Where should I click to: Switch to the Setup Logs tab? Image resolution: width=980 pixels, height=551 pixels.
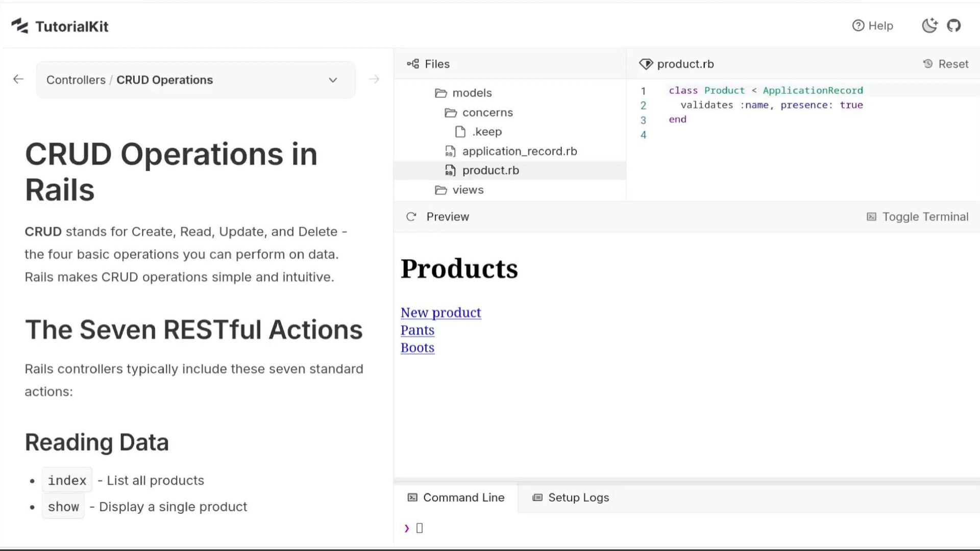(571, 497)
